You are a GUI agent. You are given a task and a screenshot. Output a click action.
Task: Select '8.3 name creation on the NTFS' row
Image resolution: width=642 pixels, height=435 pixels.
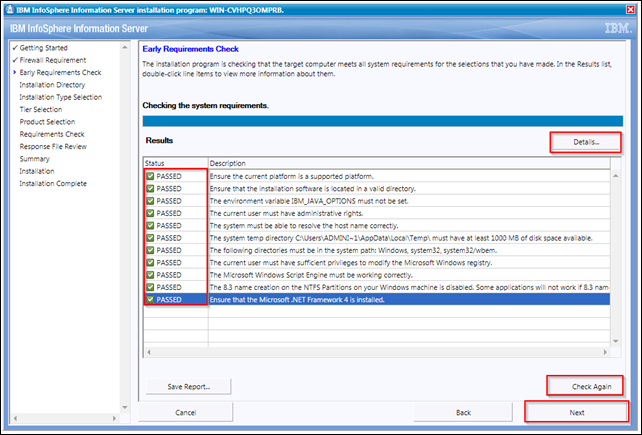click(377, 287)
